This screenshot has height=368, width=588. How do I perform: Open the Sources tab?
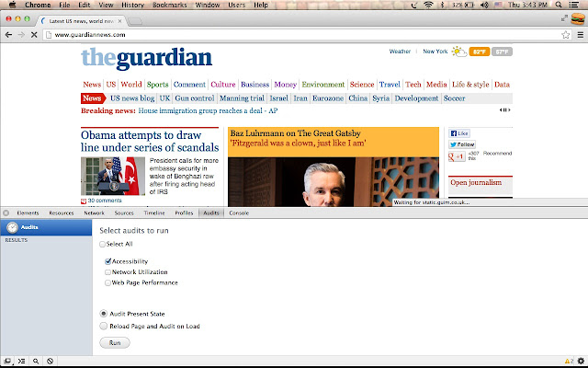[x=124, y=213]
